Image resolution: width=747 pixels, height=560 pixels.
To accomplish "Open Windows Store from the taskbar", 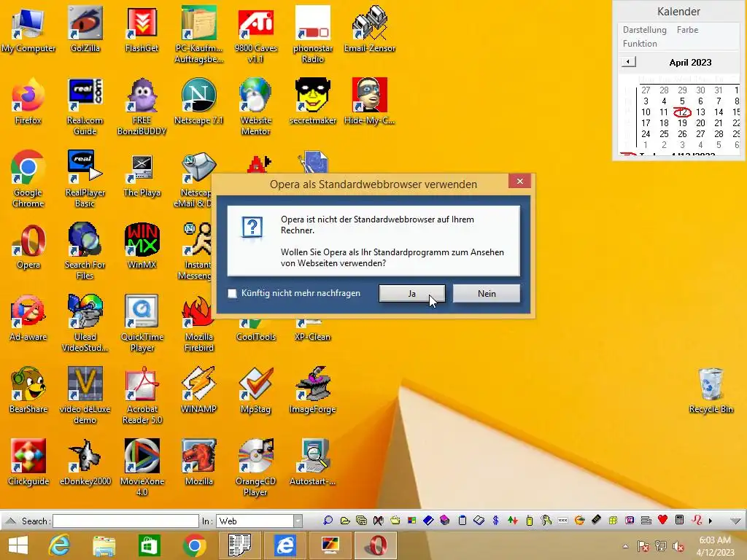I will [x=149, y=545].
